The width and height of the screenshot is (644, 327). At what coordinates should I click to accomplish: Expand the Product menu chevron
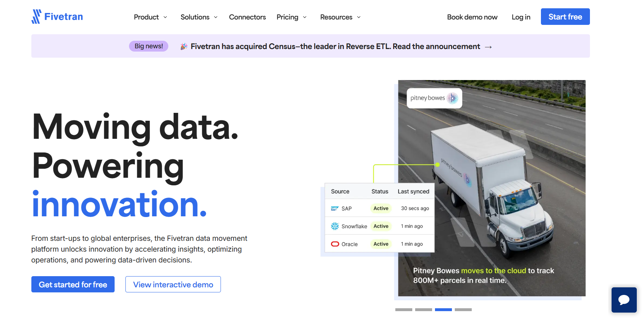pos(165,17)
